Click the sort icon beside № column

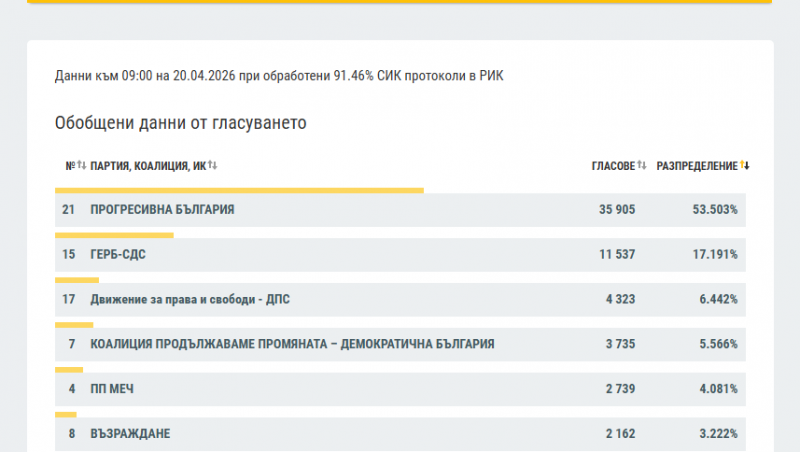[82, 165]
